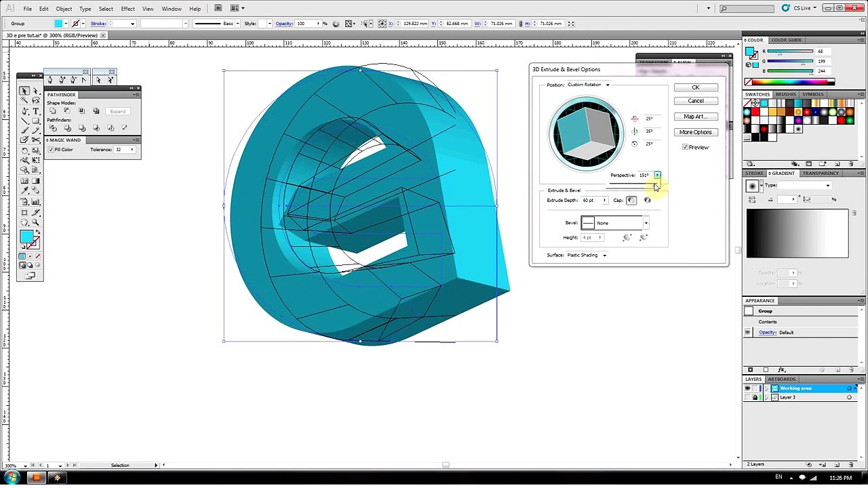Click Opacity link in Appearance panel
Screen dimensions: 868x488
coord(767,332)
